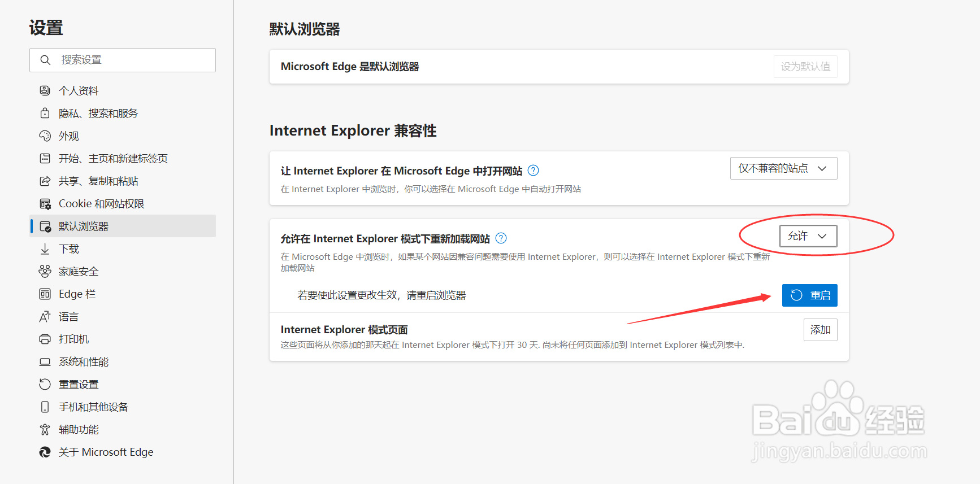The image size is (980, 484).
Task: Go to 隐私、搜索和服务 settings
Action: pyautogui.click(x=123, y=113)
